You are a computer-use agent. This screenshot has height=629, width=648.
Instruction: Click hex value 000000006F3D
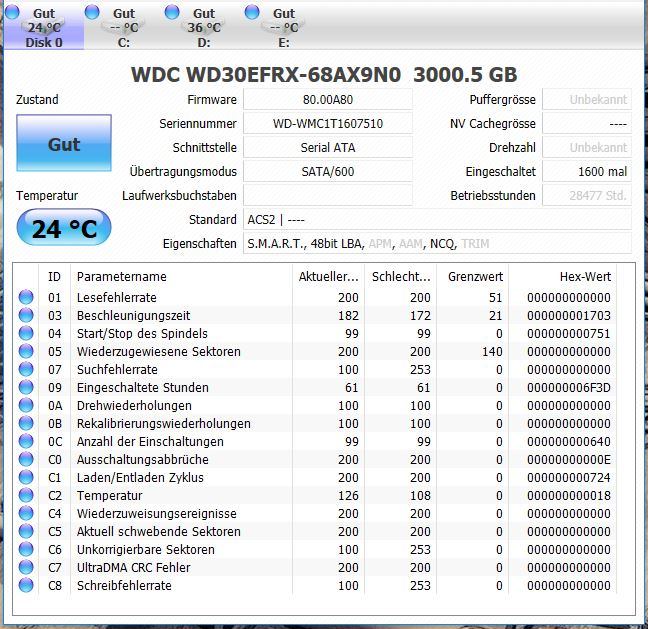pyautogui.click(x=569, y=388)
